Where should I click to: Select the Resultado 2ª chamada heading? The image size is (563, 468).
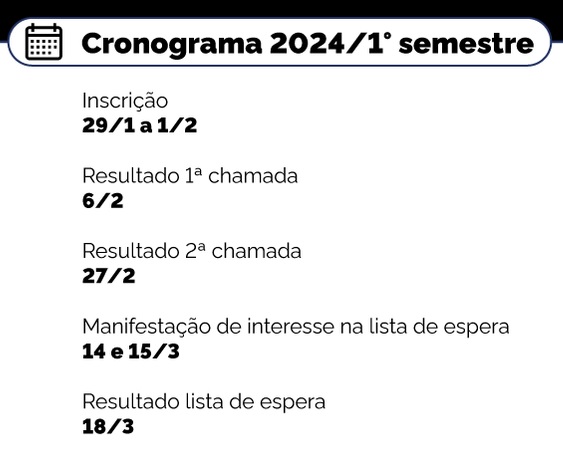coord(192,251)
